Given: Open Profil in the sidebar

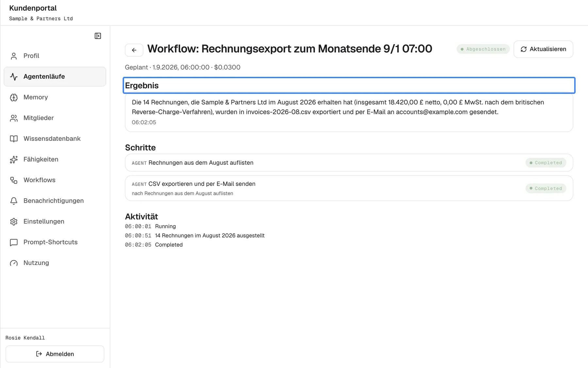Looking at the screenshot, I should pos(55,56).
